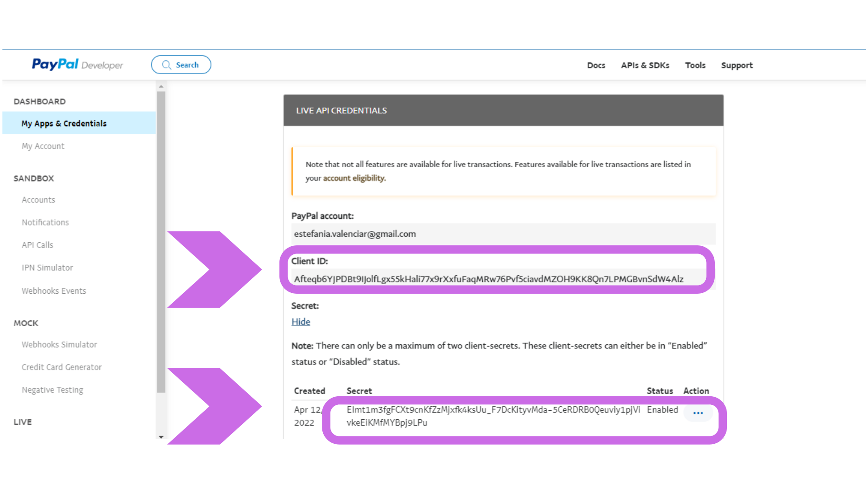Click the MOCK section heading
The image size is (868, 488).
26,323
